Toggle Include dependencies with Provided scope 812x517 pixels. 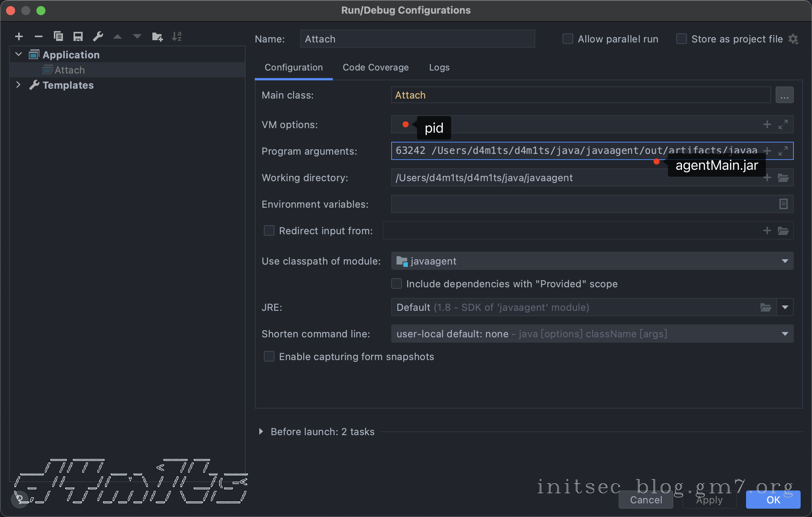click(397, 284)
